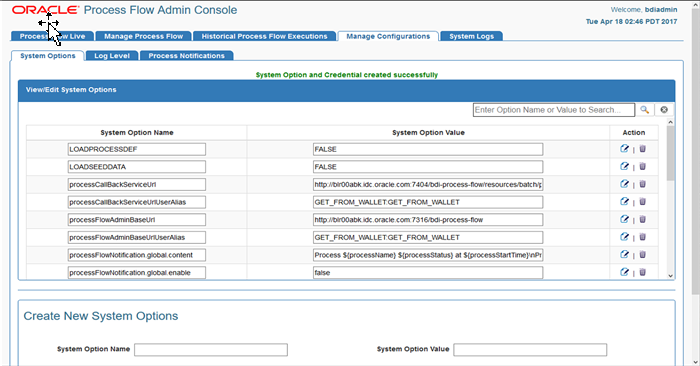This screenshot has width=700, height=366.
Task: Edit processCallBackServiceUrlUserAlias option
Action: click(624, 202)
